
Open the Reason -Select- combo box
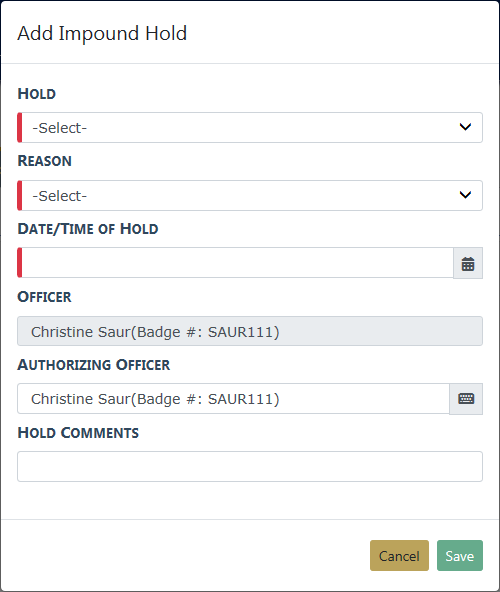(250, 196)
